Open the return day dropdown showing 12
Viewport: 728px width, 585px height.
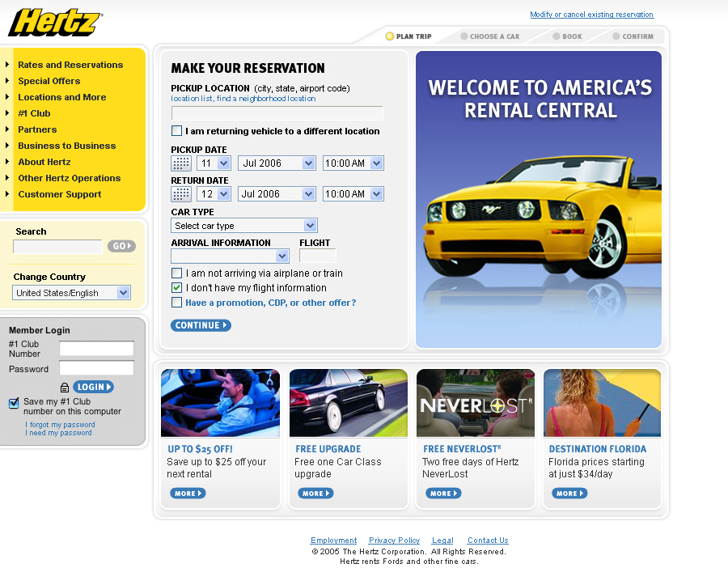tap(214, 194)
